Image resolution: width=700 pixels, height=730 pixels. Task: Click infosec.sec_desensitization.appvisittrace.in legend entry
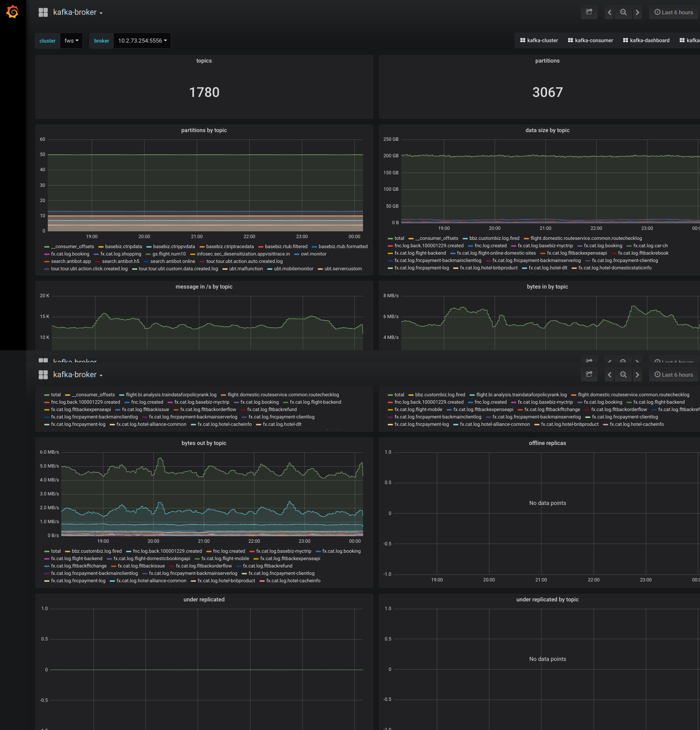click(243, 254)
